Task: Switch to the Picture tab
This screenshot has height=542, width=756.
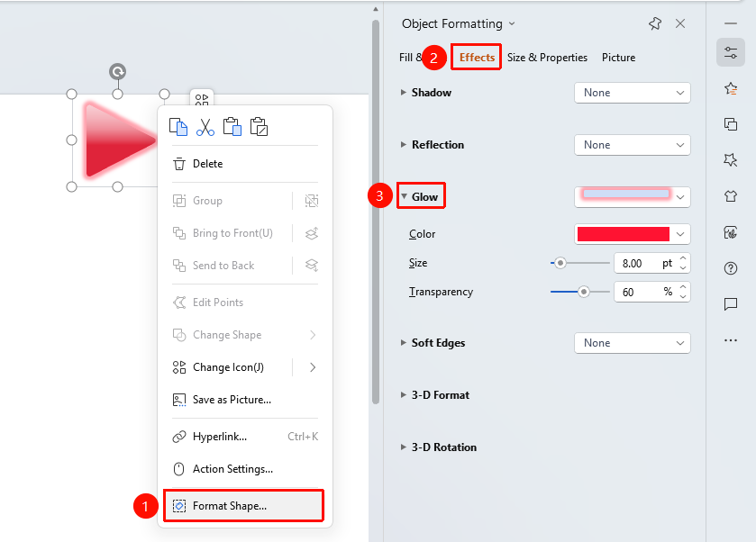Action: point(619,58)
